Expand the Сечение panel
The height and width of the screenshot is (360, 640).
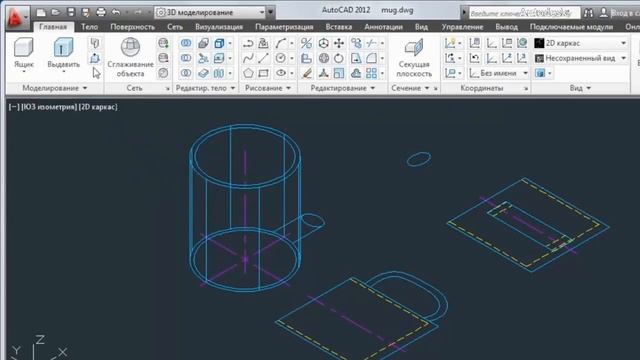(410, 88)
